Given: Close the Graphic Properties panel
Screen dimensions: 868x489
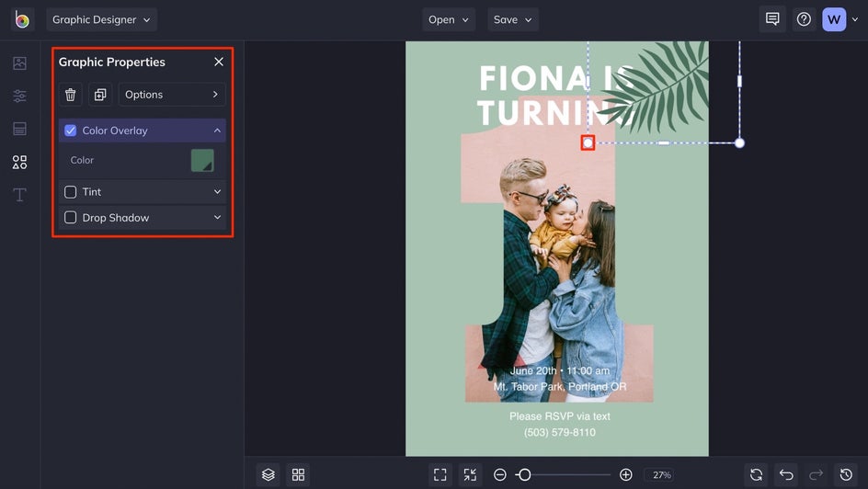Looking at the screenshot, I should click(219, 62).
